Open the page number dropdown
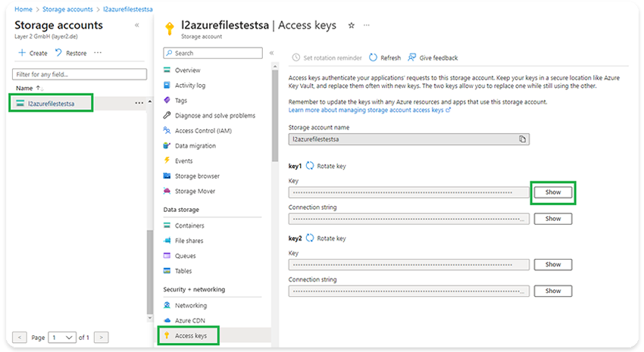The image size is (644, 352). click(61, 337)
